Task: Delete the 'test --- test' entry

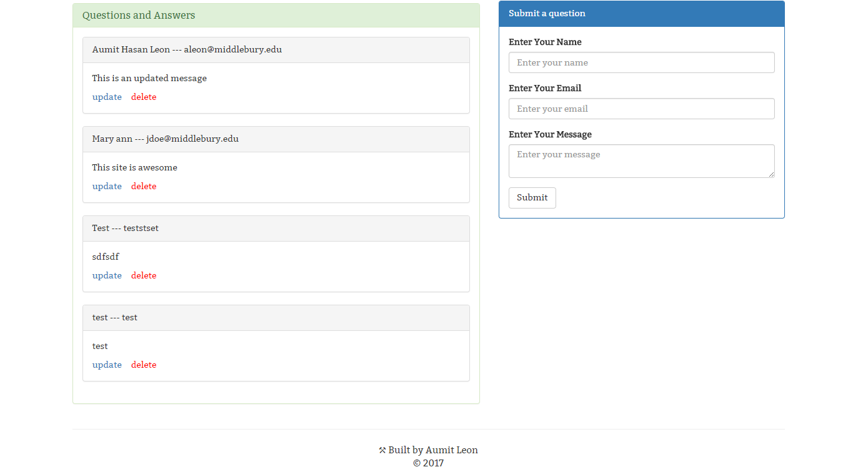Action: (x=144, y=365)
